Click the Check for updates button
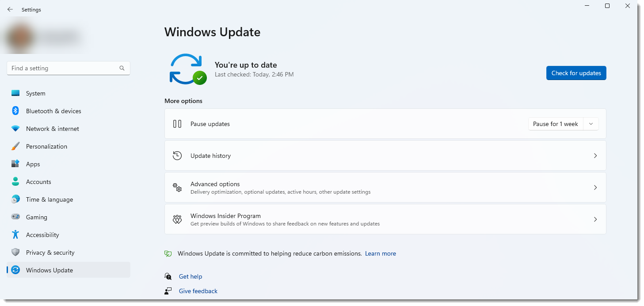Screen dimensions: 644x306 tap(576, 73)
